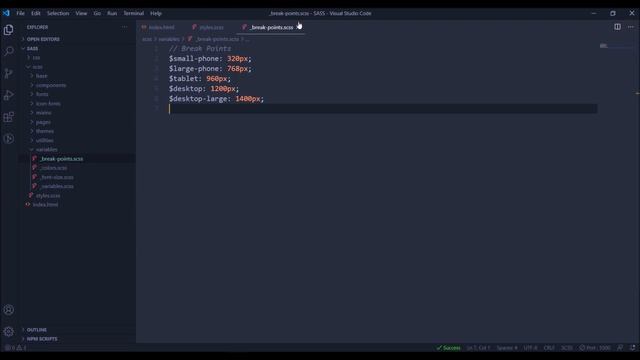Open the View menu

tap(81, 13)
